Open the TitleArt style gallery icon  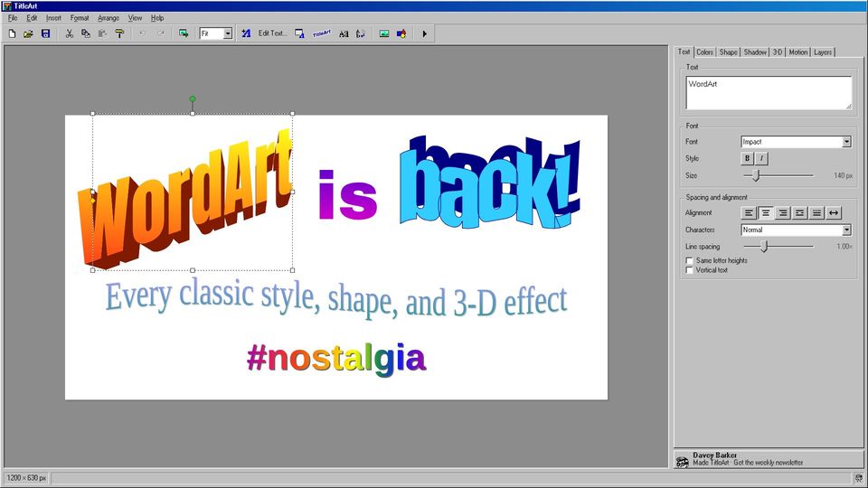[322, 33]
